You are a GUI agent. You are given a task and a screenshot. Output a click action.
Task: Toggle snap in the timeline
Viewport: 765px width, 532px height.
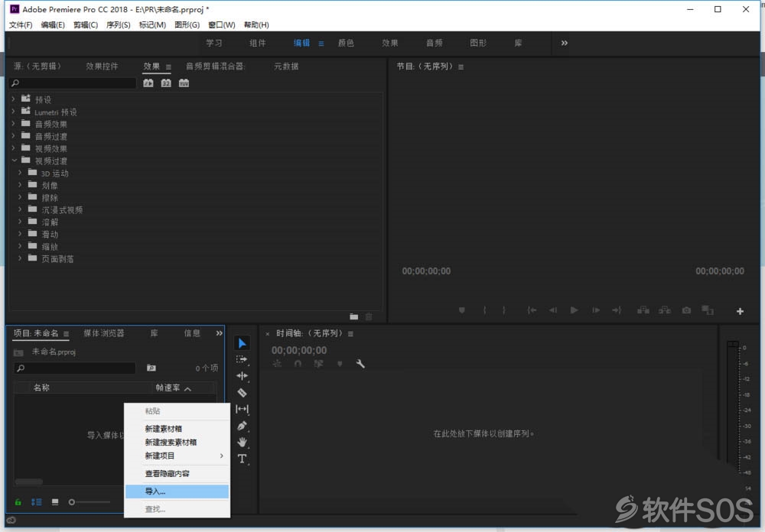pos(298,364)
